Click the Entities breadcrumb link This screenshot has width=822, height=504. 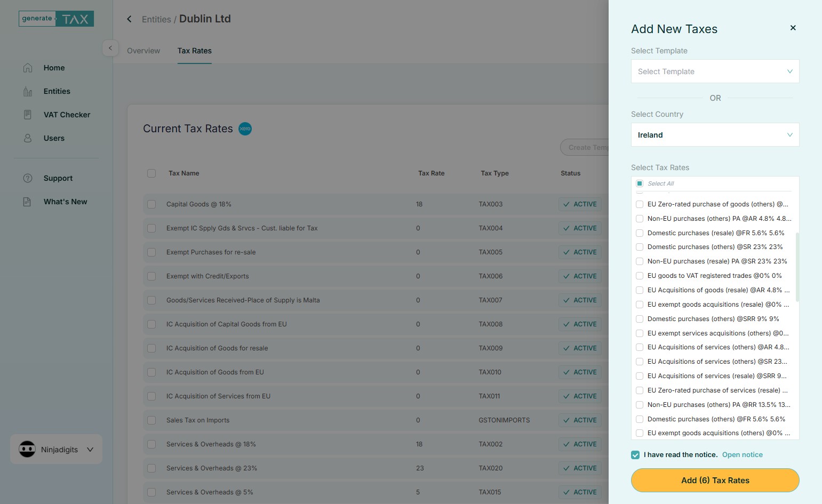pyautogui.click(x=156, y=19)
